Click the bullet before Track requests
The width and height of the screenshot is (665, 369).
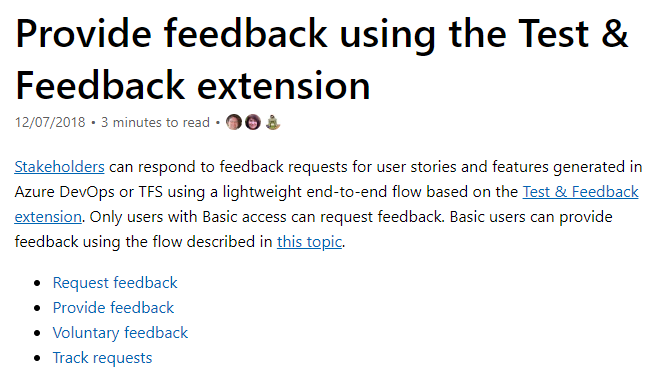[37, 358]
